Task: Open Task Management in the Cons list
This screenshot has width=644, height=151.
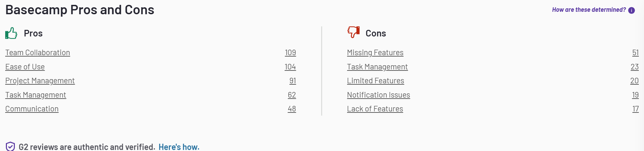Action: (377, 67)
